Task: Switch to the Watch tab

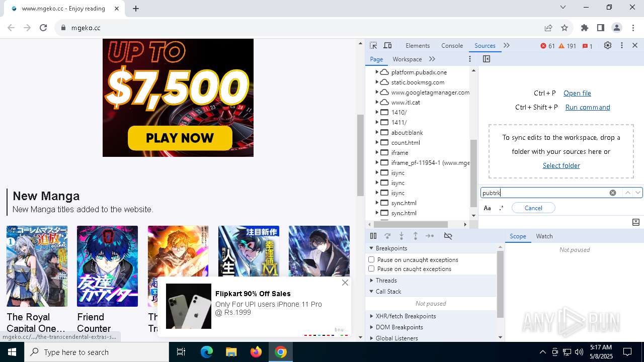Action: pos(544,236)
